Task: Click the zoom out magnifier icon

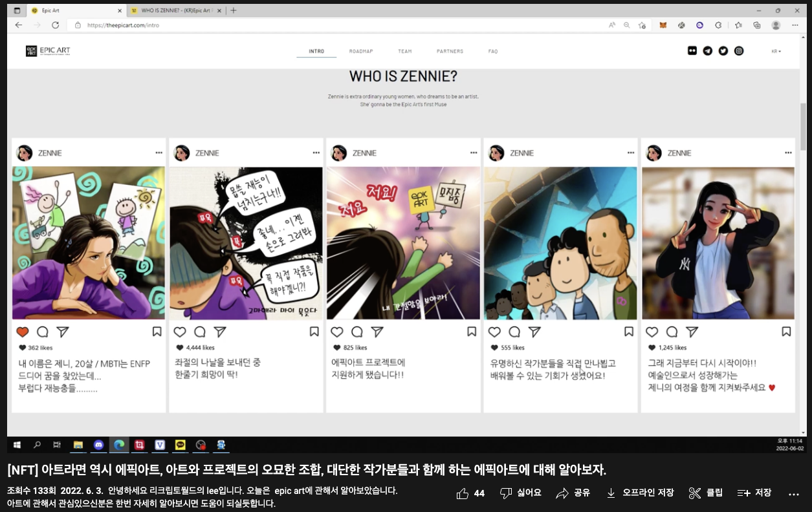Action: point(626,25)
